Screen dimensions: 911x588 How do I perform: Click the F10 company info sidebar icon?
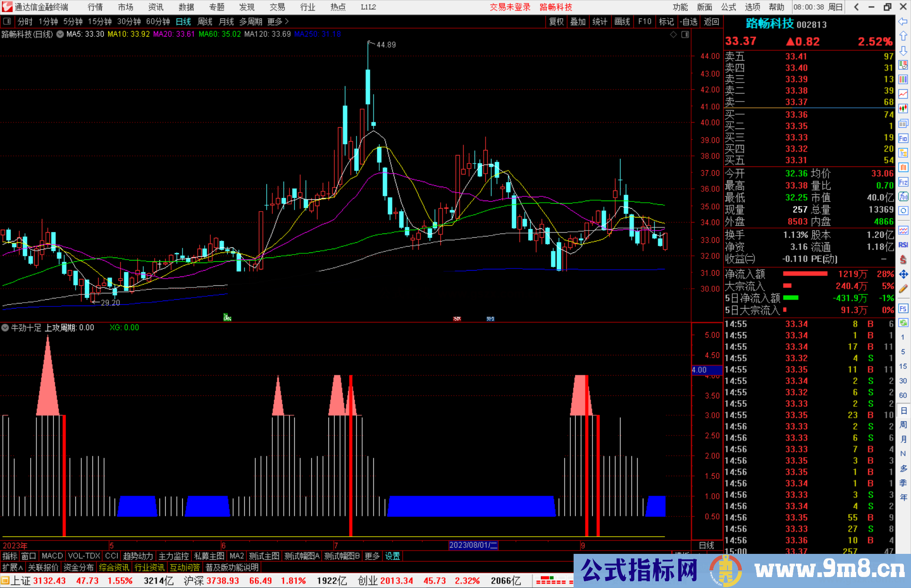pyautogui.click(x=903, y=139)
